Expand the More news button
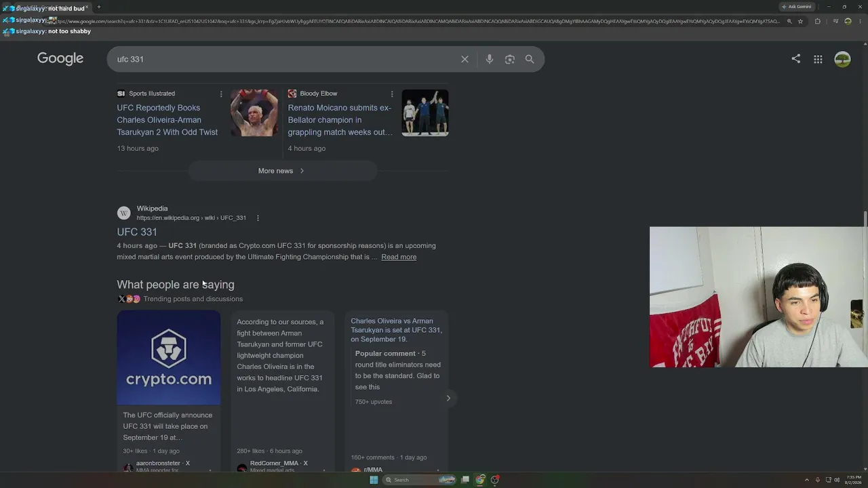This screenshot has width=868, height=488. [x=282, y=171]
